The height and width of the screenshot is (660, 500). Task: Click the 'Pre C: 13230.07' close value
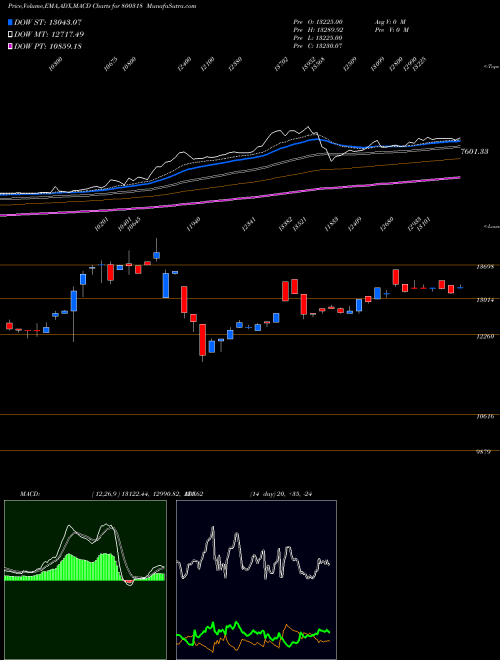pos(318,45)
